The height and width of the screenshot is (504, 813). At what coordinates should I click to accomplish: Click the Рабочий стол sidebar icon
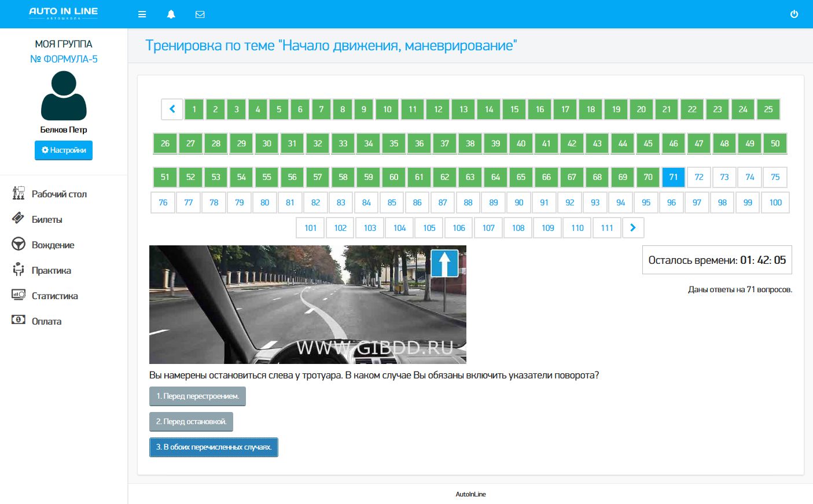19,193
